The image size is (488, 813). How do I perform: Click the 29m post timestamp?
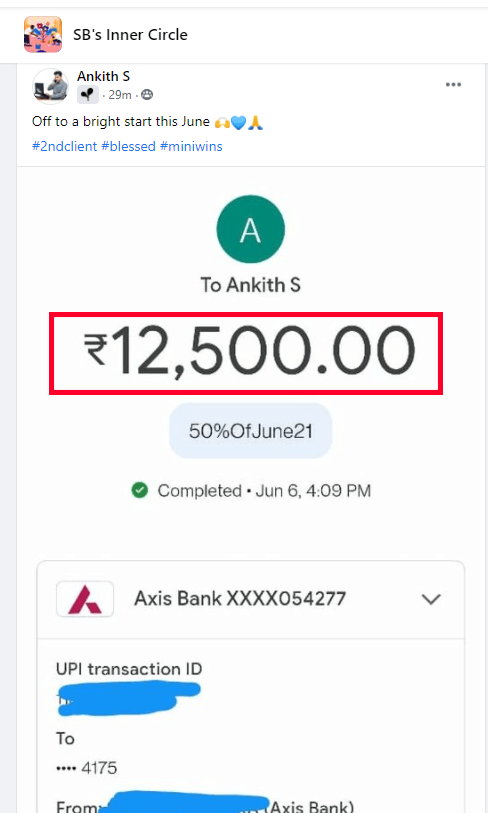point(120,95)
